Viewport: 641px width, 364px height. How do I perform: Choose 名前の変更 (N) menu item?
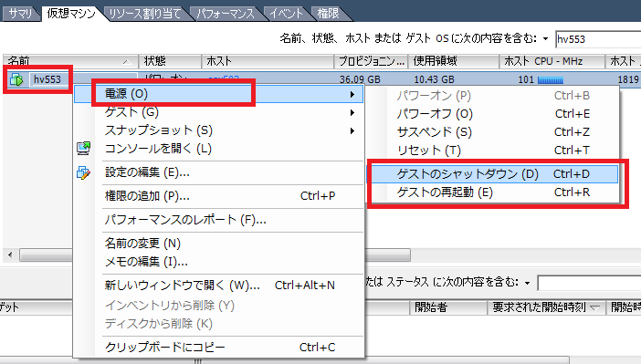tap(219, 244)
